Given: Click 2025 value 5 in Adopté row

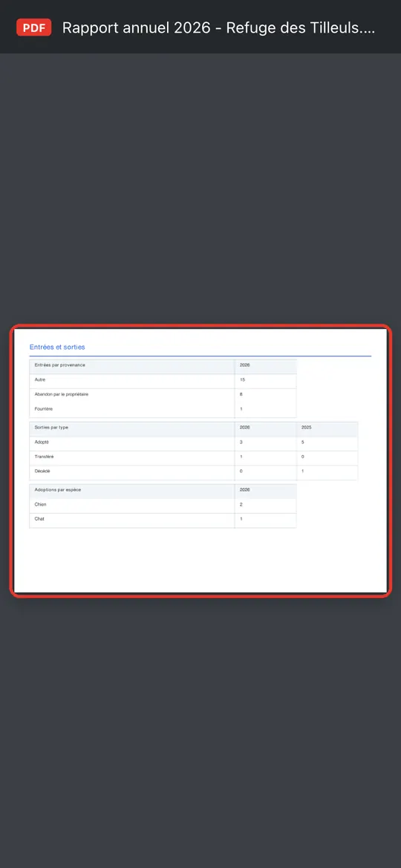Looking at the screenshot, I should (302, 443).
